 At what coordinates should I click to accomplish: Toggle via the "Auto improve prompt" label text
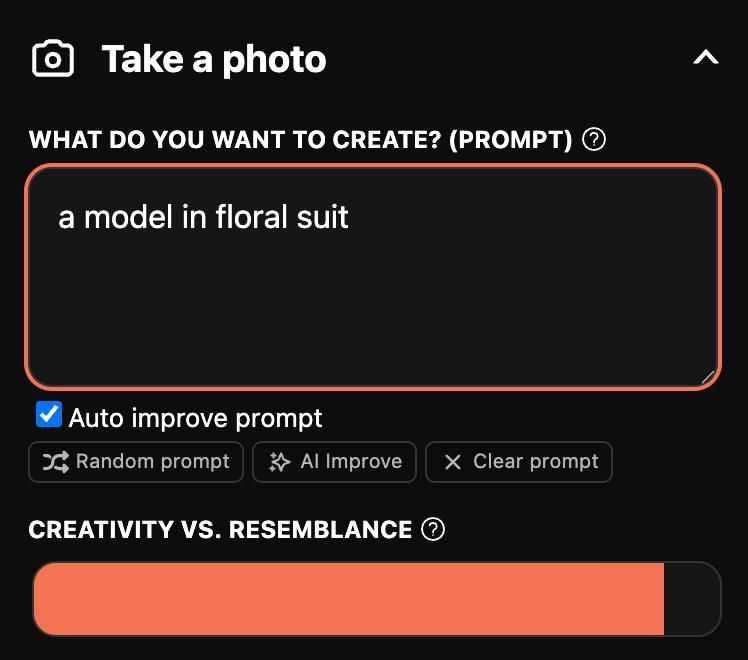pyautogui.click(x=195, y=418)
